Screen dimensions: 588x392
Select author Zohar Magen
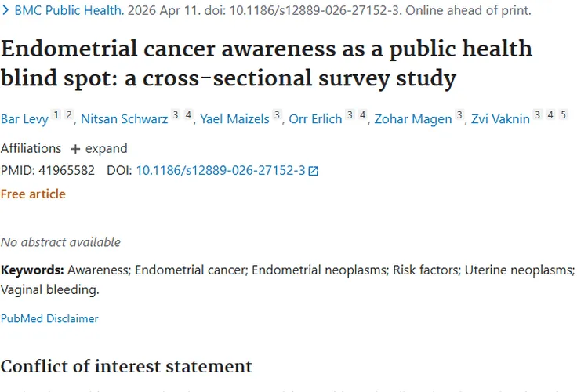pyautogui.click(x=412, y=119)
